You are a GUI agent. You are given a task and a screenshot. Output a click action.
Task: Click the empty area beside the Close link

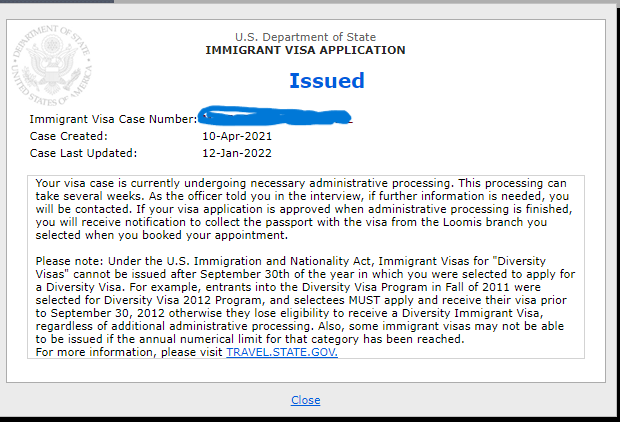[x=455, y=400]
